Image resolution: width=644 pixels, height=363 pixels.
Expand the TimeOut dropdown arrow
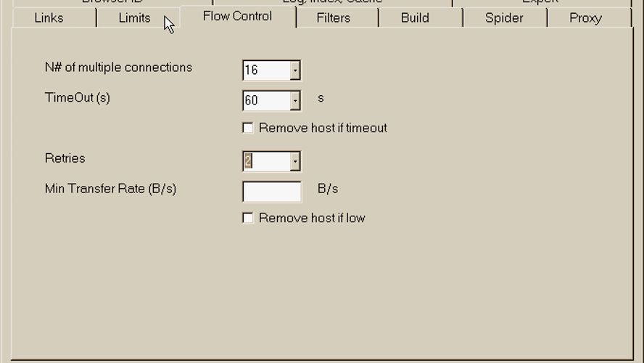pyautogui.click(x=295, y=101)
